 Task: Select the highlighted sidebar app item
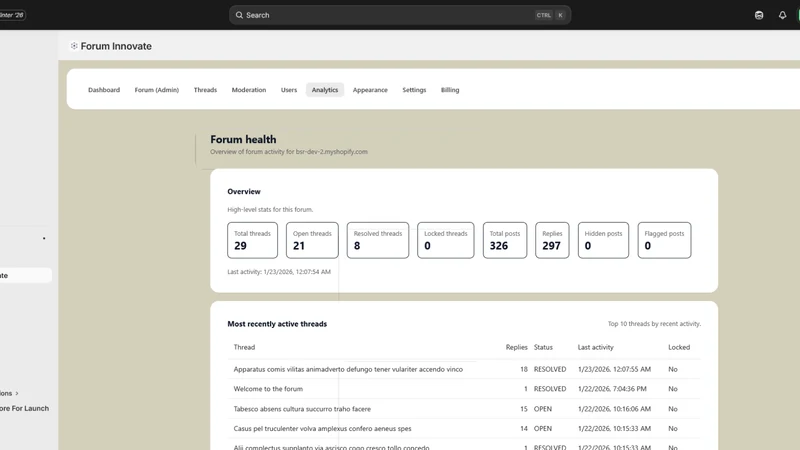(26, 276)
